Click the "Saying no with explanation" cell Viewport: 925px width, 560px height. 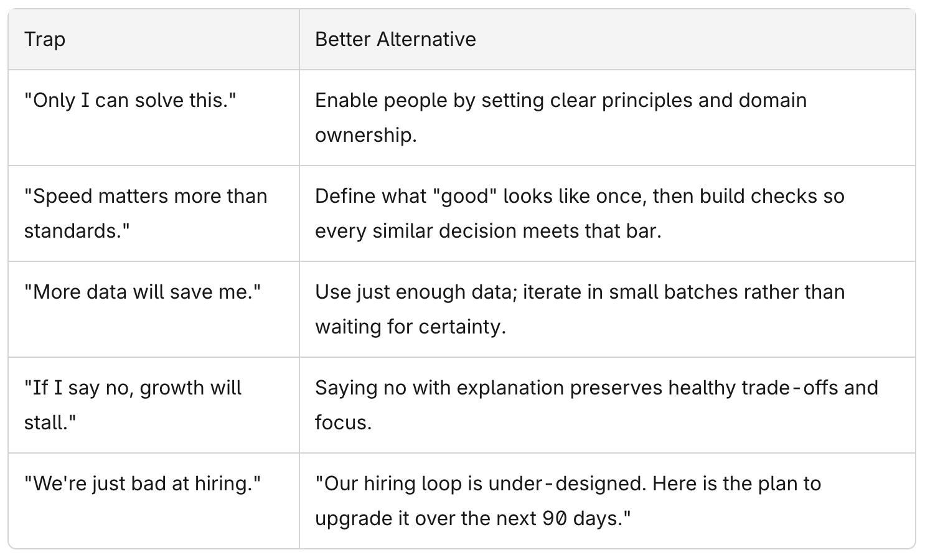pyautogui.click(x=608, y=405)
